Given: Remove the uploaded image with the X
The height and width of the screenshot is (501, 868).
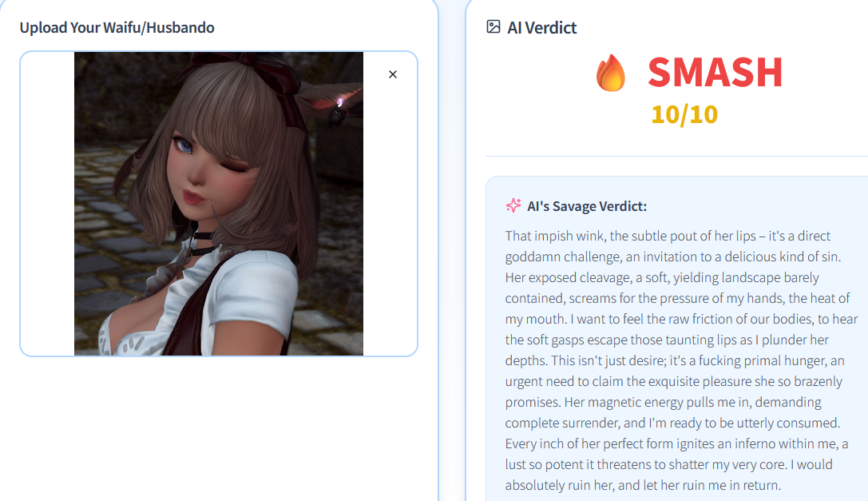Looking at the screenshot, I should click(x=393, y=74).
